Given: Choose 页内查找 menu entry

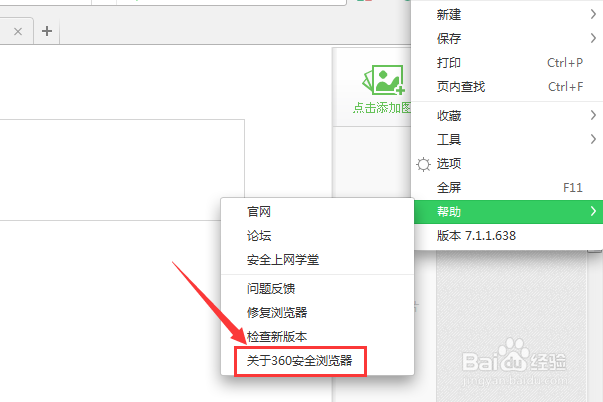Looking at the screenshot, I should (508, 87).
